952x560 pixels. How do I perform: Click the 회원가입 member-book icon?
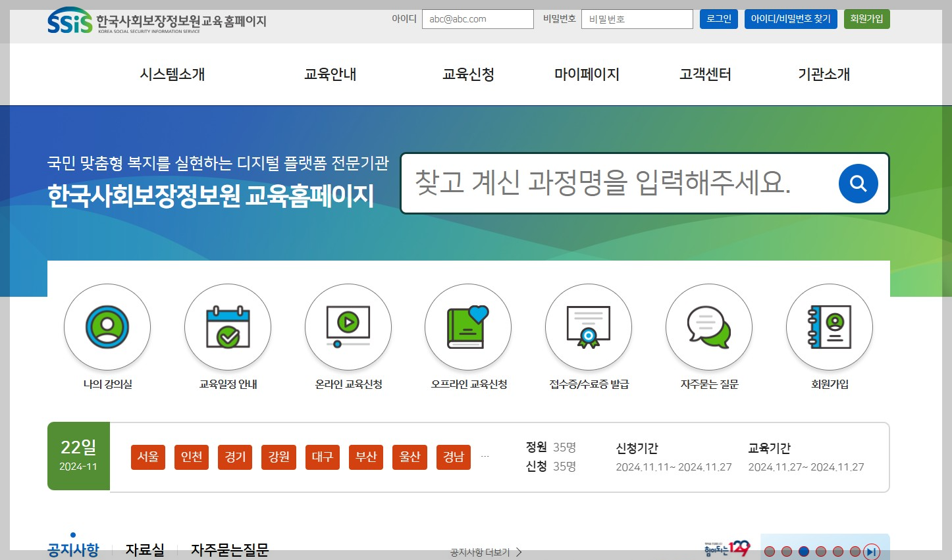(x=829, y=327)
